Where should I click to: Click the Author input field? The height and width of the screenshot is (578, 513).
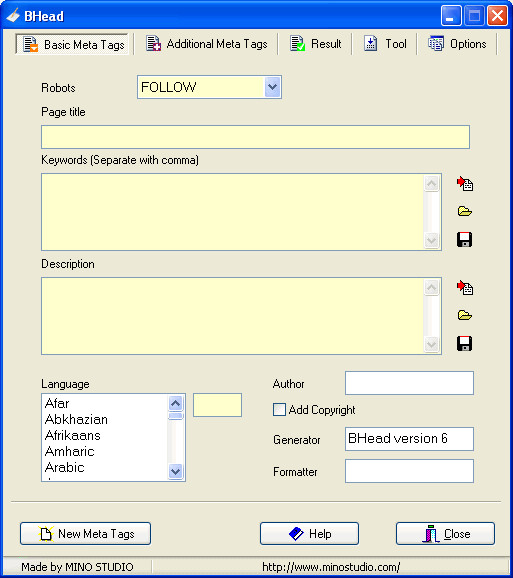point(409,383)
